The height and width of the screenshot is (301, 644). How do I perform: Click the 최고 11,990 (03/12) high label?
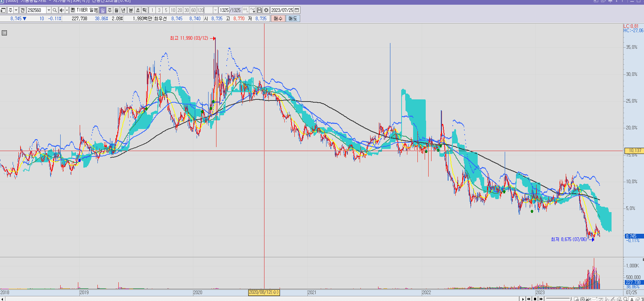[x=189, y=38]
